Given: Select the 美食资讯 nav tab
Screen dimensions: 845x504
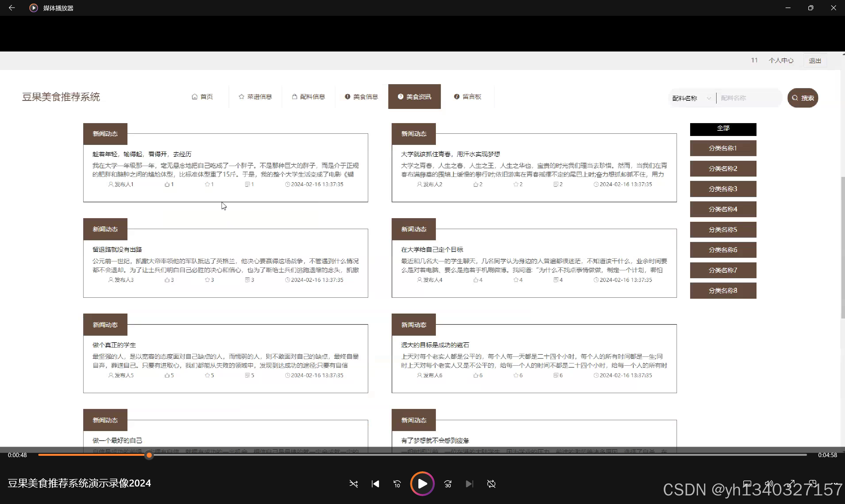Looking at the screenshot, I should point(414,97).
